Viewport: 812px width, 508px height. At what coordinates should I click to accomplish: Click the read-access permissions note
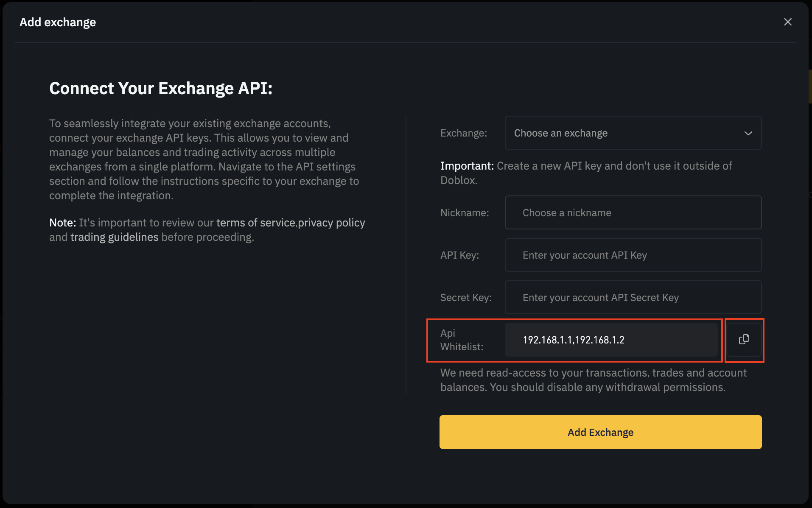pyautogui.click(x=593, y=380)
